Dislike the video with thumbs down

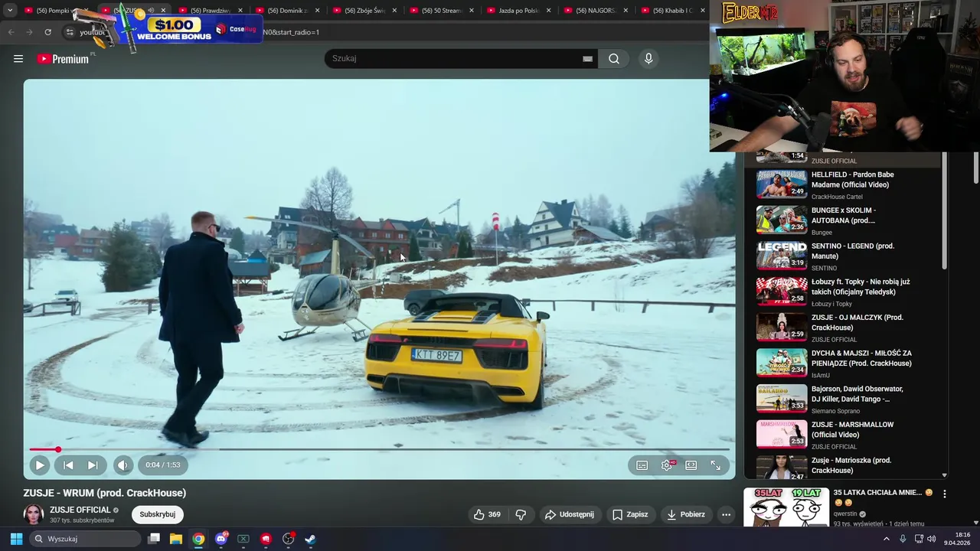tap(521, 514)
